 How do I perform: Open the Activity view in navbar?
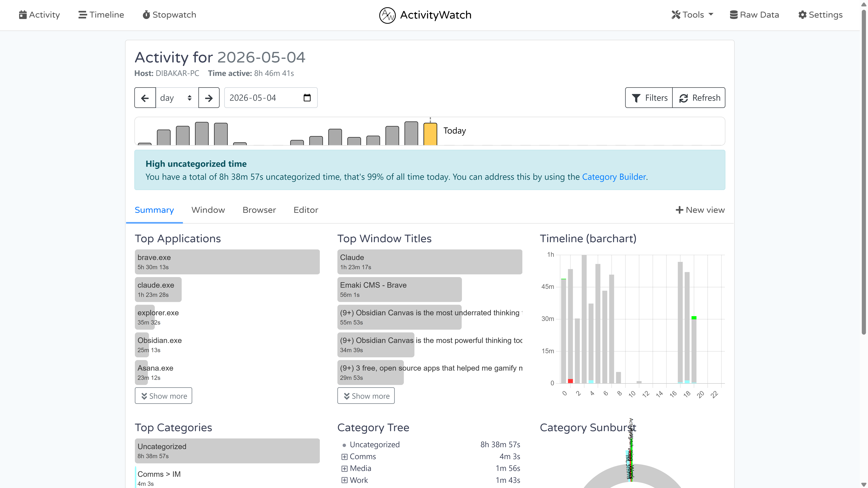[39, 15]
